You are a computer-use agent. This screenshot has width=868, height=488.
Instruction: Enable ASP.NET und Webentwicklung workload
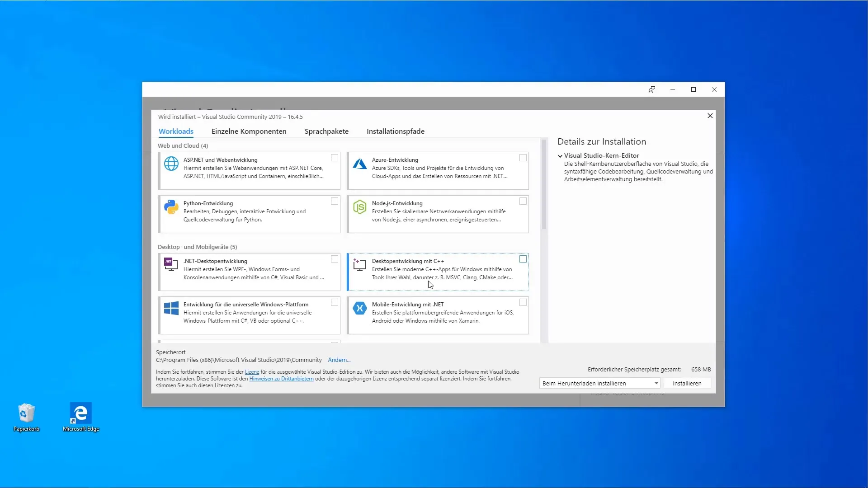pyautogui.click(x=335, y=158)
